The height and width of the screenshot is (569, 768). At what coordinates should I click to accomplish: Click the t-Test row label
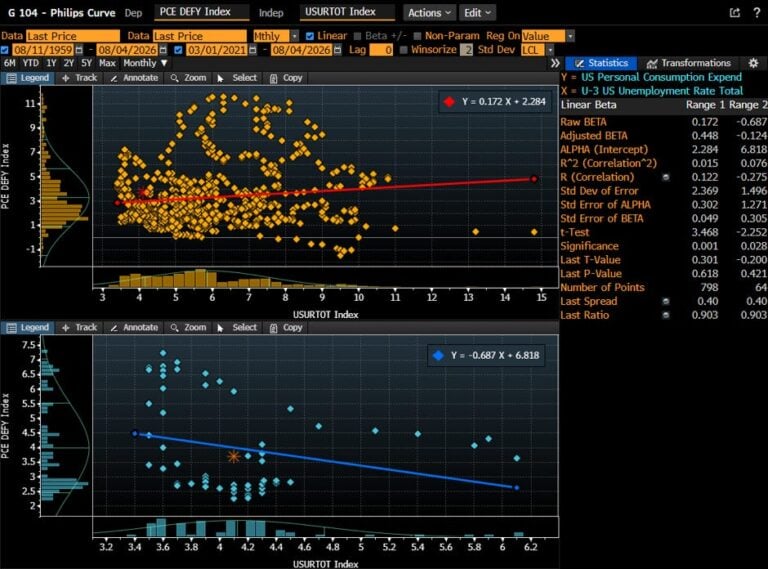pos(575,233)
